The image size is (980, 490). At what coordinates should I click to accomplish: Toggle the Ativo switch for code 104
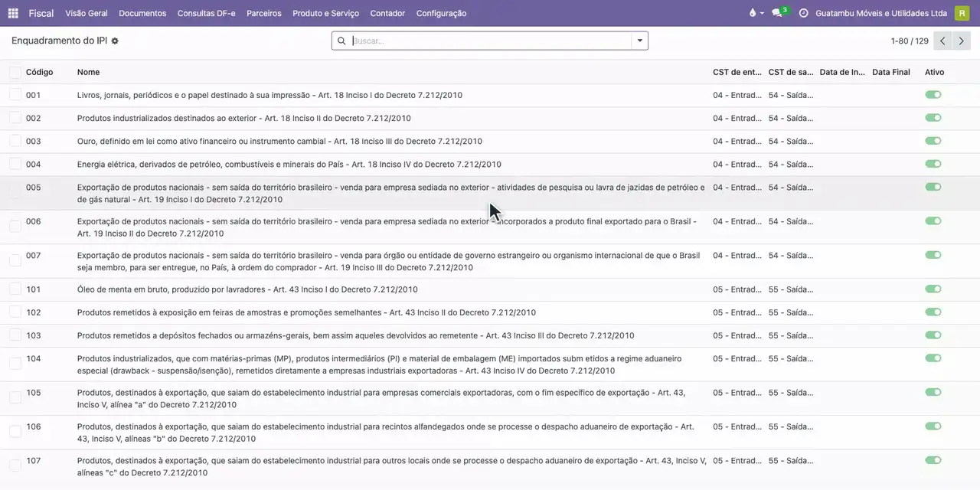click(x=933, y=358)
